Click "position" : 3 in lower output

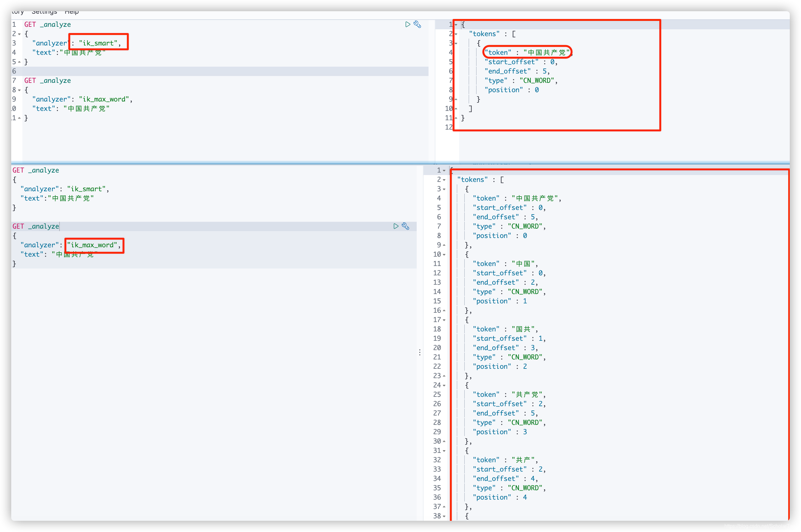tap(500, 432)
